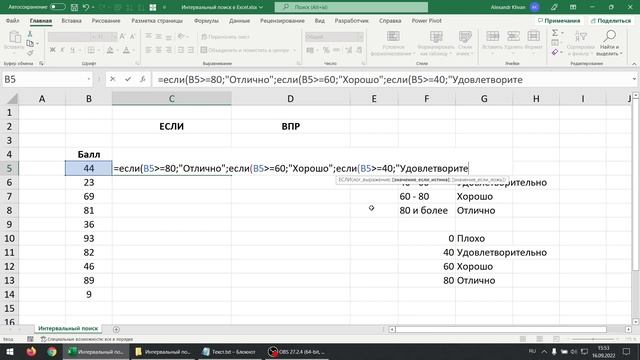Toggle Underline (Ч) formatting
The height and width of the screenshot is (360, 640).
(72, 50)
